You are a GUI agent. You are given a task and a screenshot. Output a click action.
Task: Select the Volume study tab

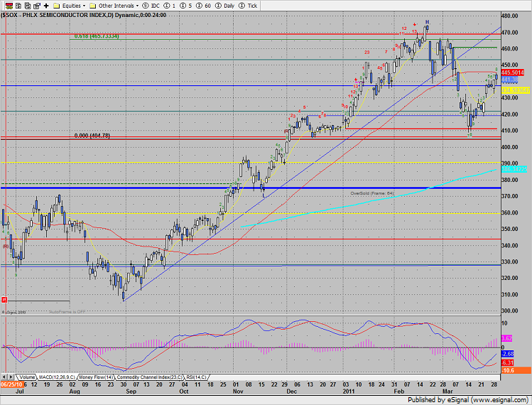point(27,377)
